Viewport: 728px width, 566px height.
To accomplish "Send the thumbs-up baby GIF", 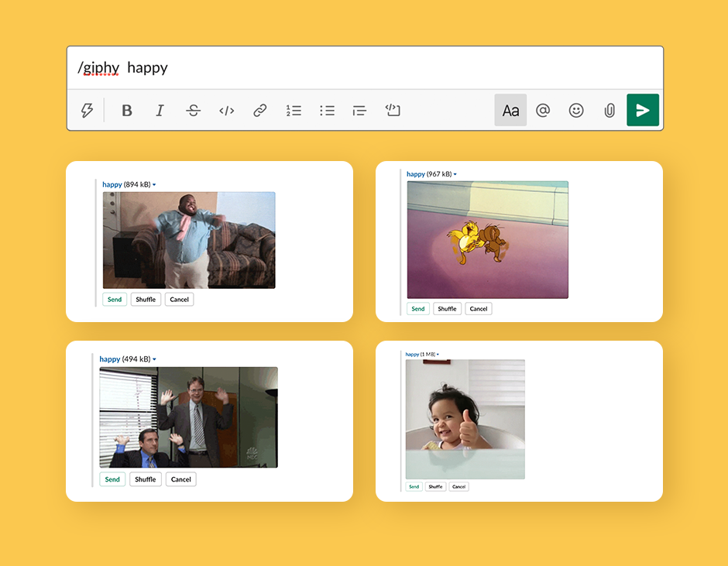I will (414, 486).
